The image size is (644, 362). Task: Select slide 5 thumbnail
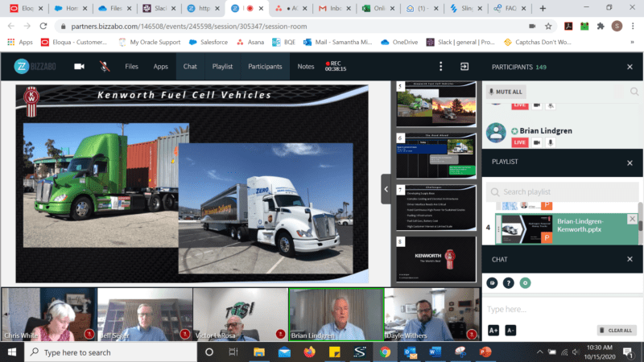pyautogui.click(x=436, y=104)
